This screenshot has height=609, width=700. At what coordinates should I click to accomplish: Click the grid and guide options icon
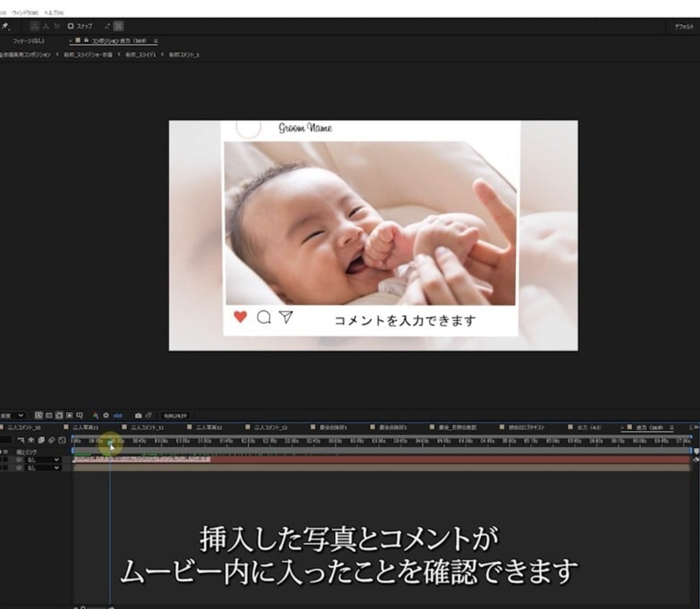pos(80,416)
